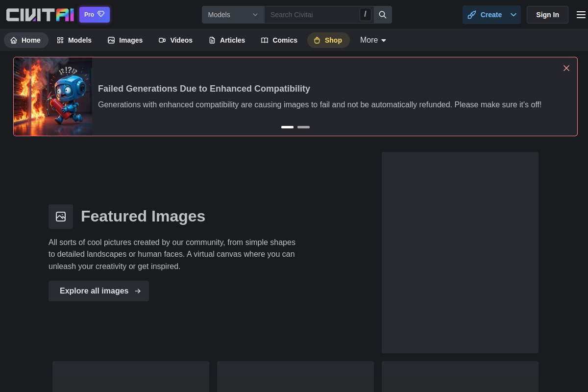
Task: Open the Pro membership badge
Action: pyautogui.click(x=95, y=15)
